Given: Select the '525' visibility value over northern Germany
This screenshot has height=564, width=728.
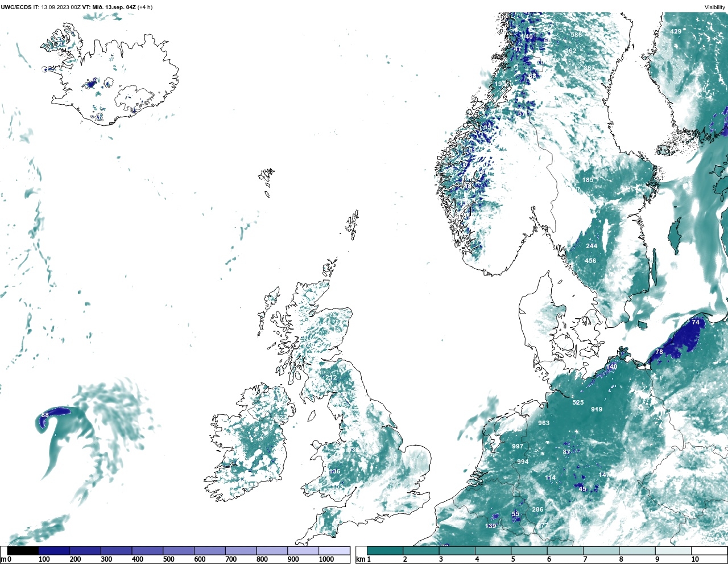Looking at the screenshot, I should click(x=578, y=402).
